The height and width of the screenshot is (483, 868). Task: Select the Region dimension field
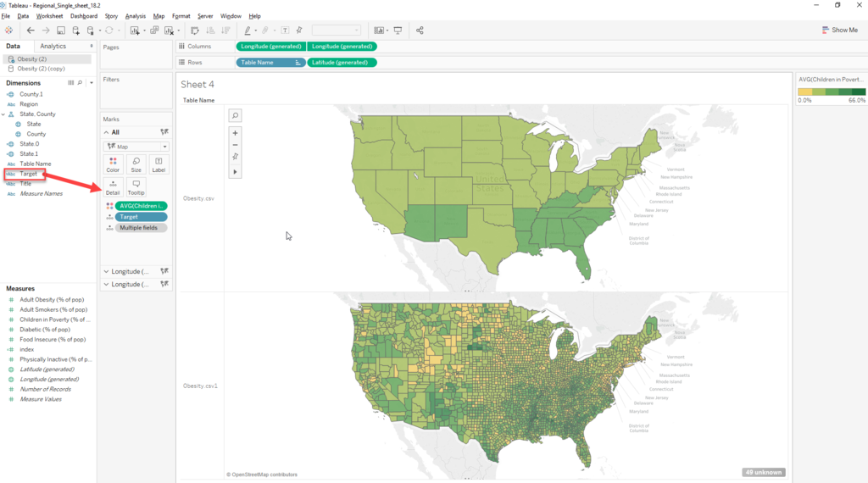pos(29,104)
